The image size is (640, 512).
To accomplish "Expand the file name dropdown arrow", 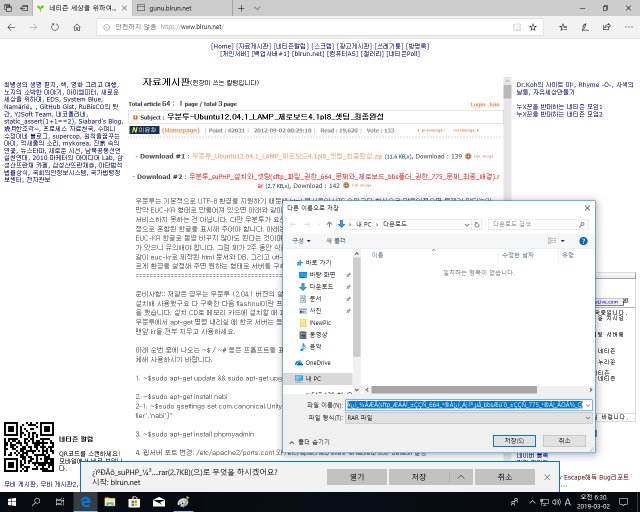I will click(x=588, y=405).
